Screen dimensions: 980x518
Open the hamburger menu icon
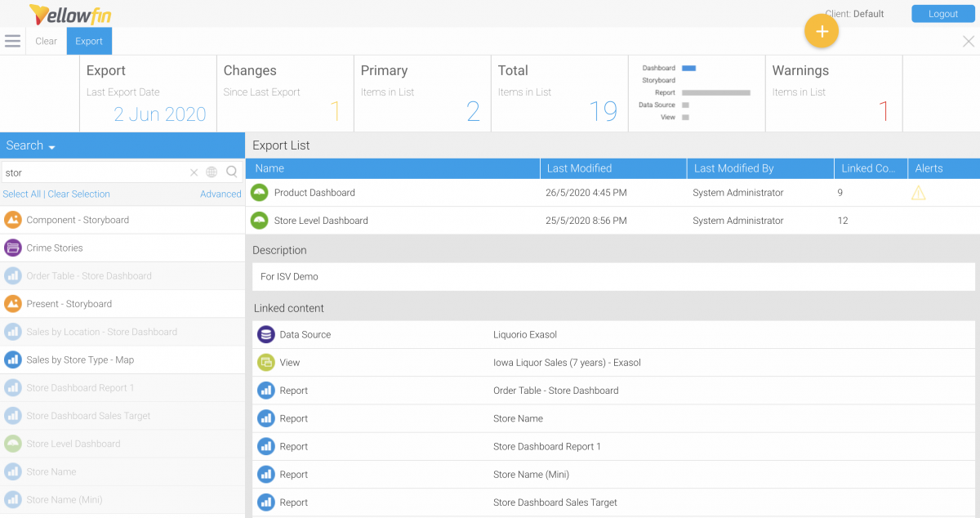pyautogui.click(x=12, y=41)
